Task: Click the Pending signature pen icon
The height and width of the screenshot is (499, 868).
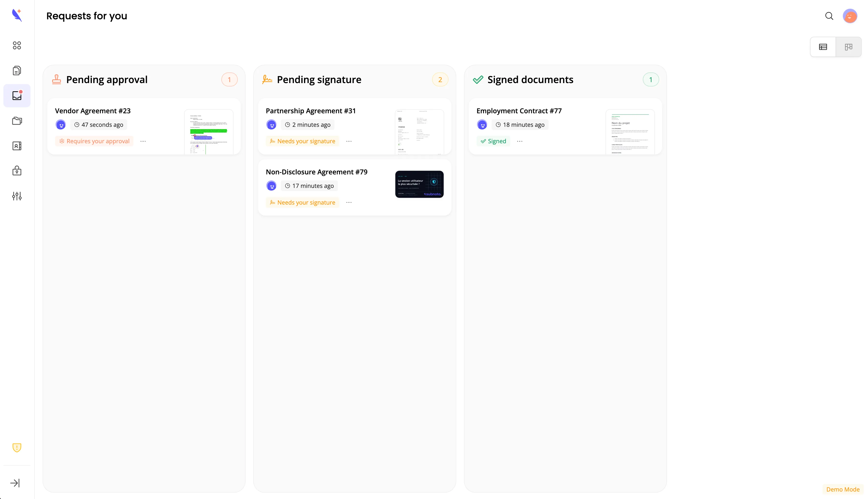Action: point(267,79)
